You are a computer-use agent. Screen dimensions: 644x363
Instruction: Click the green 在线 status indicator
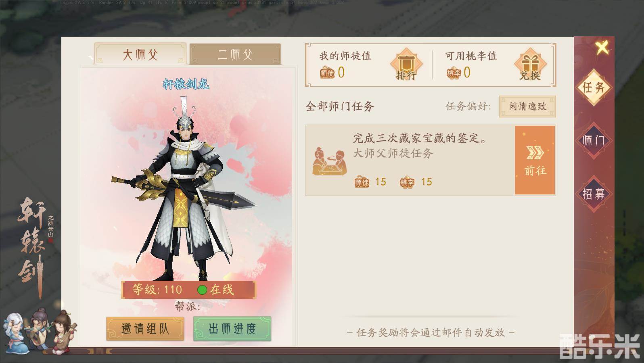(202, 290)
